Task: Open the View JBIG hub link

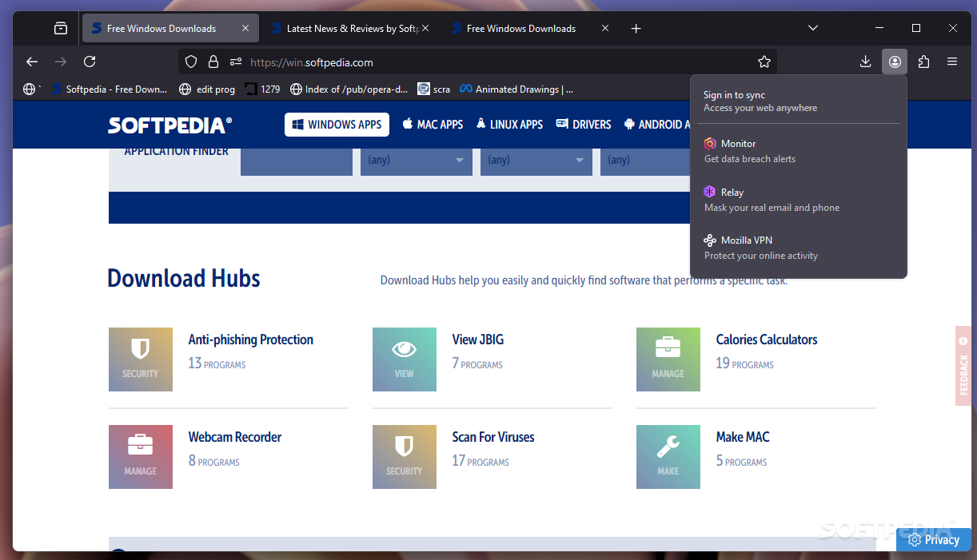Action: 478,340
